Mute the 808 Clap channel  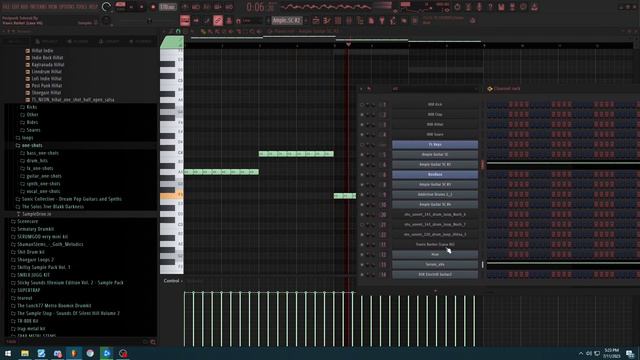click(362, 114)
